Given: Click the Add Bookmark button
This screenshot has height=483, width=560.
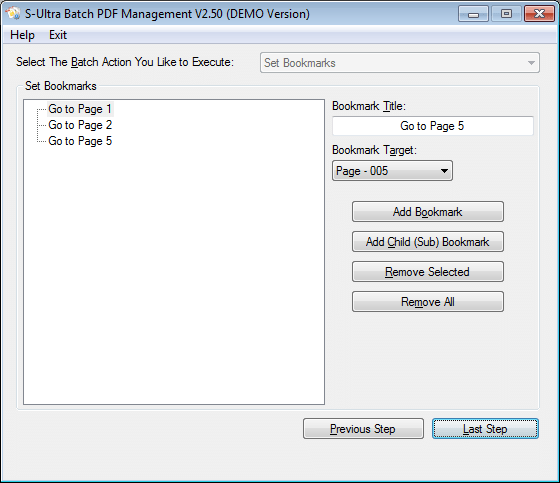Looking at the screenshot, I should coord(428,212).
